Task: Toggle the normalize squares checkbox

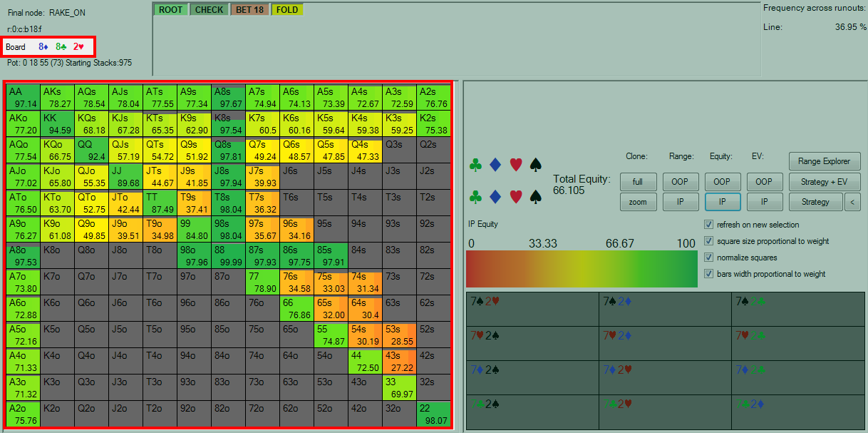Action: click(x=708, y=258)
